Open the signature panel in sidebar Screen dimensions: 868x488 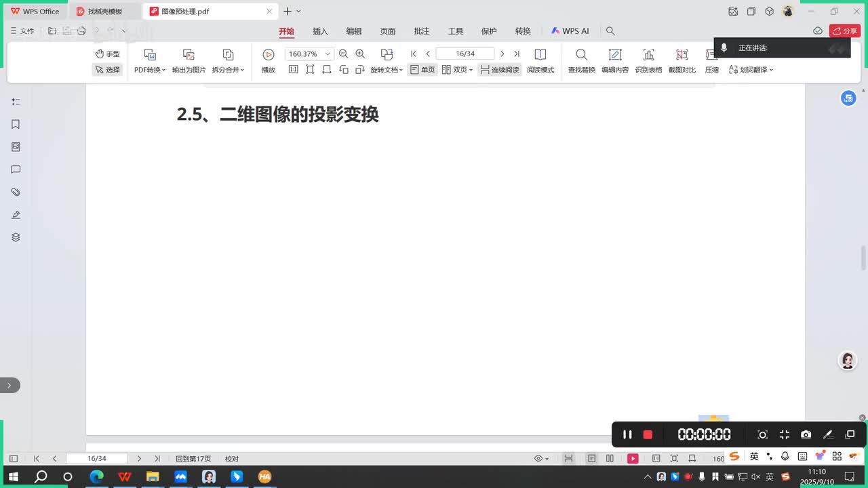16,215
